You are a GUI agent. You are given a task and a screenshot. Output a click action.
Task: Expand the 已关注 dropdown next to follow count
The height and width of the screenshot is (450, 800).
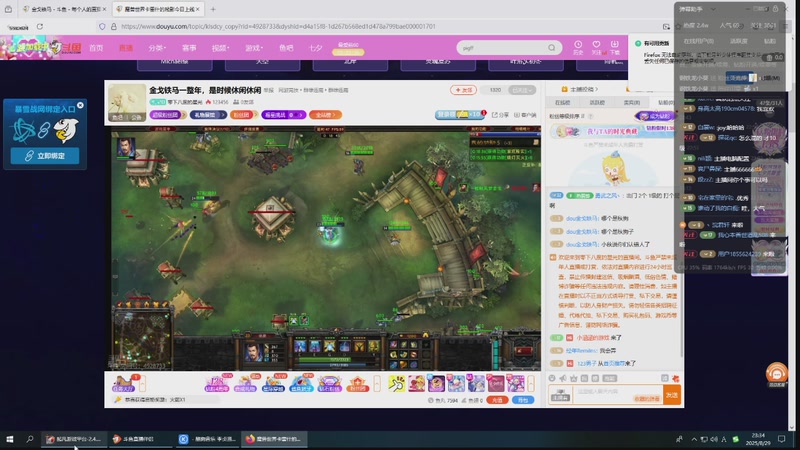pyautogui.click(x=521, y=90)
